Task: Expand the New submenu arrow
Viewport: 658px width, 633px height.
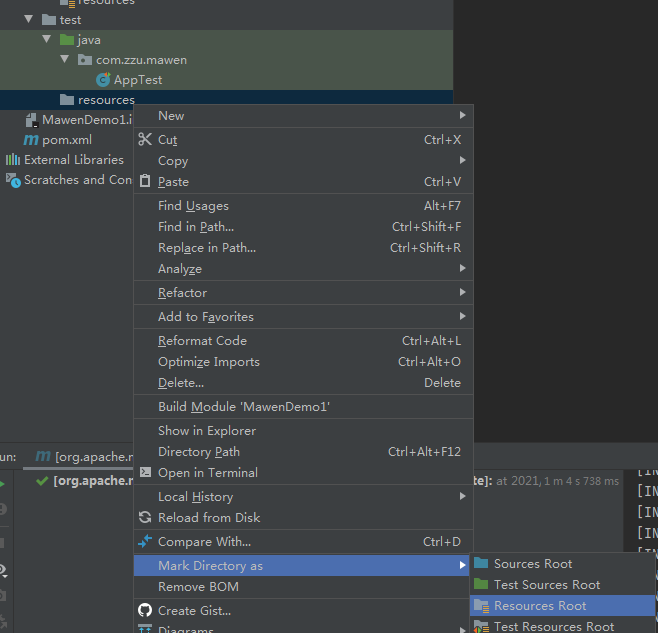Action: tap(462, 115)
